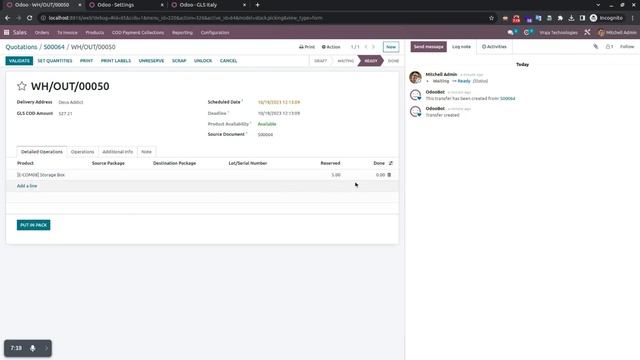Click Add a line link
Screen dimensions: 640x360
(x=27, y=186)
